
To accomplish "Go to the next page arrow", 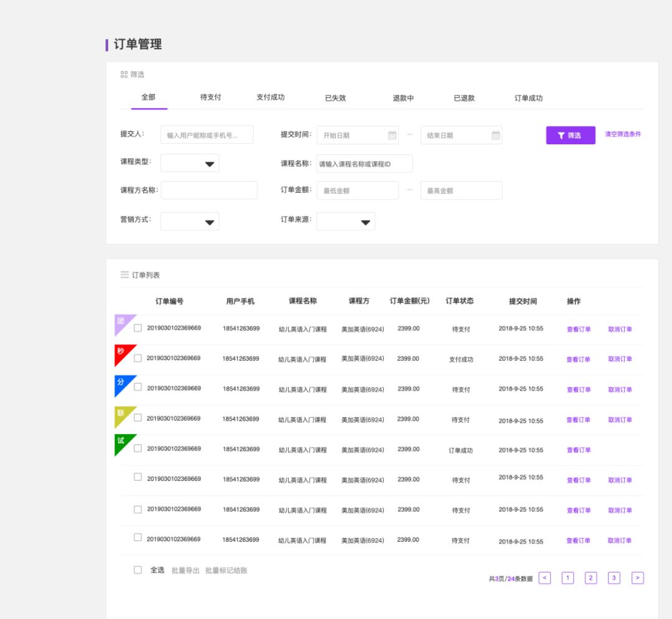I will [637, 578].
